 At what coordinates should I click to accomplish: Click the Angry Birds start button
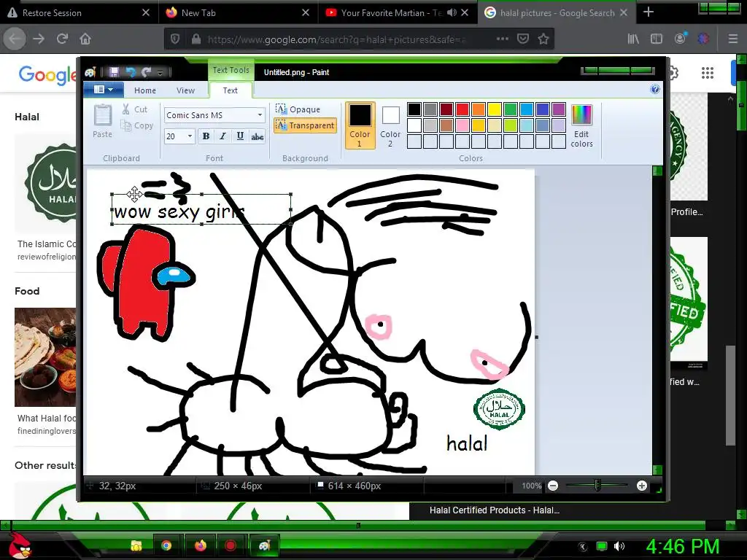click(19, 544)
